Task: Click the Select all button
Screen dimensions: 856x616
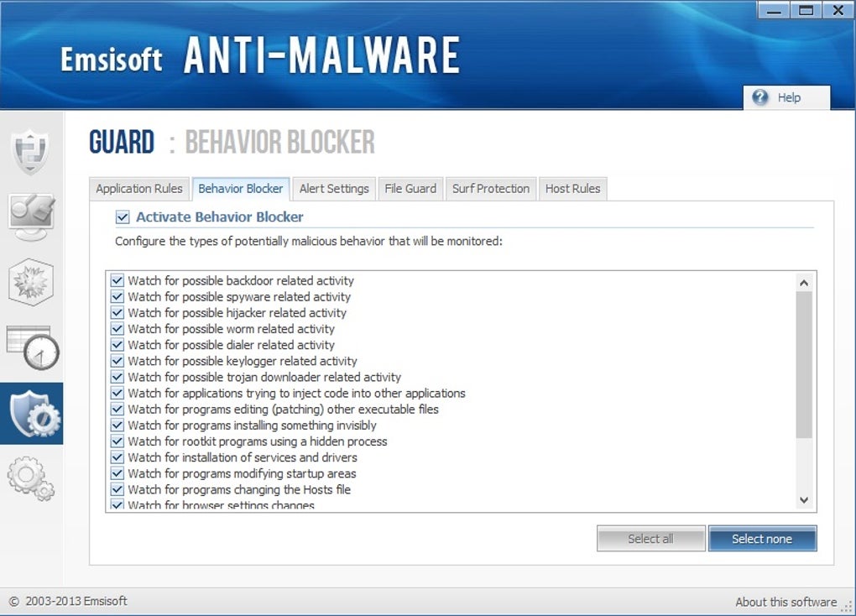Action: [x=650, y=539]
